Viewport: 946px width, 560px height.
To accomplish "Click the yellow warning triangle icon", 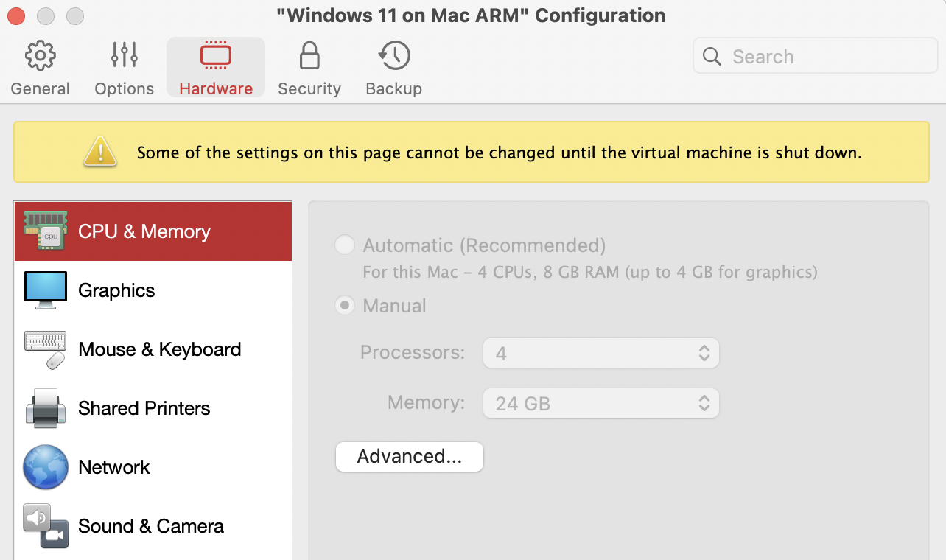I will [99, 152].
